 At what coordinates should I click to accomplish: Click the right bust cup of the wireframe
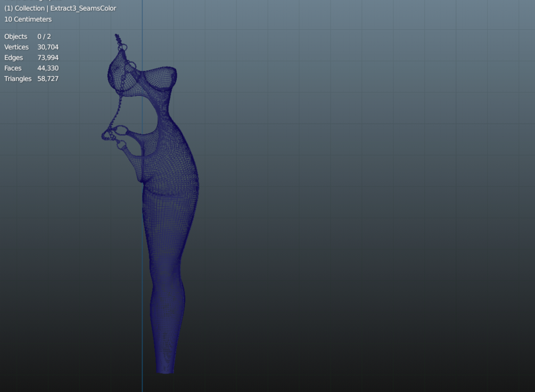tap(160, 78)
